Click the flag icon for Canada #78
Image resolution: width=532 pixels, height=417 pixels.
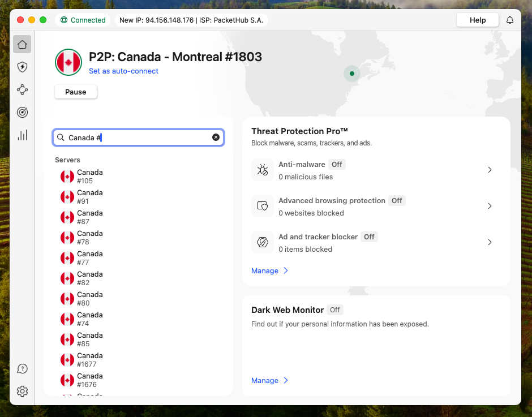pos(67,238)
